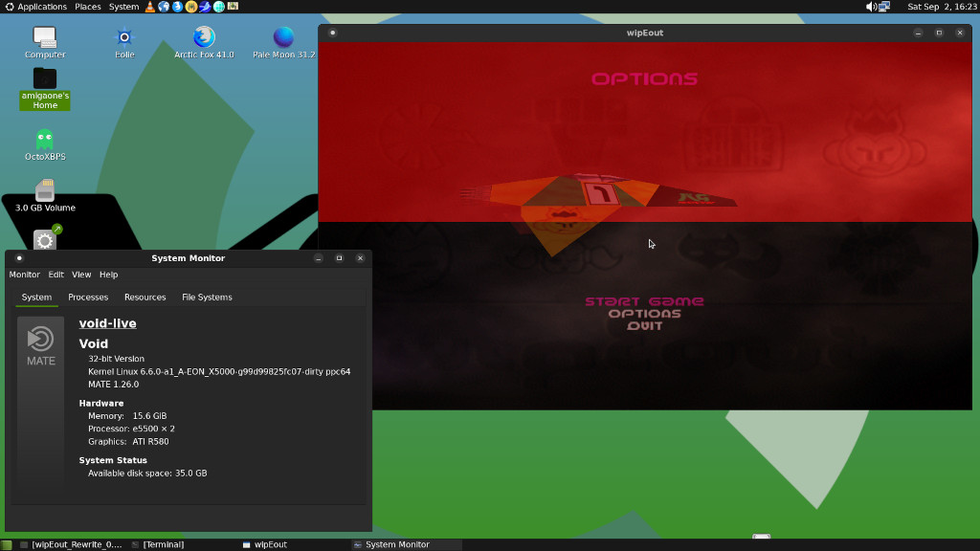The height and width of the screenshot is (551, 980).
Task: Launch Eolie from the desktop
Action: tap(124, 42)
